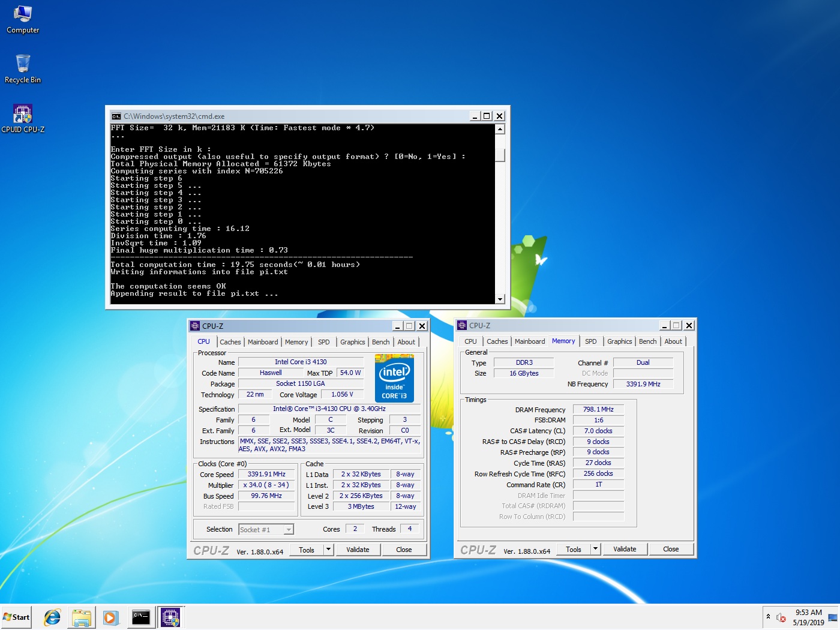Click Close button in right CPU-Z window
This screenshot has height=630, width=840.
(671, 549)
